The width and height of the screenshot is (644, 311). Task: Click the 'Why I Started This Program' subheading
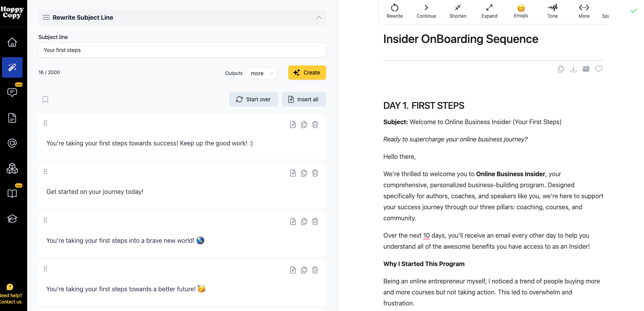424,264
